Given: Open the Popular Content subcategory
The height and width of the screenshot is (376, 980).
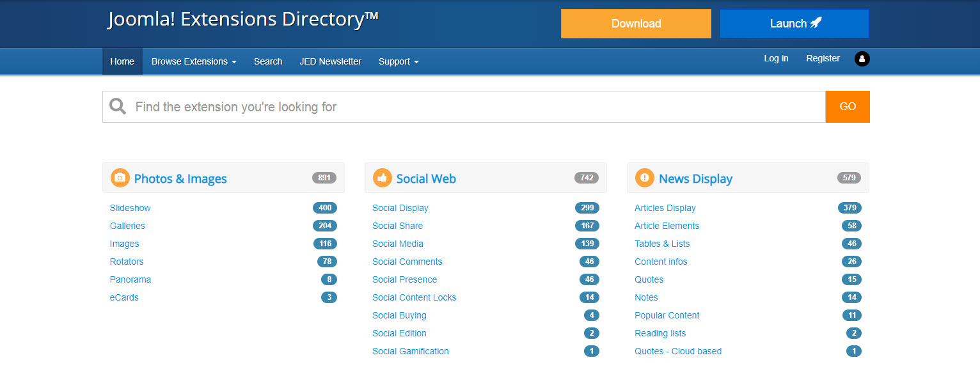Looking at the screenshot, I should 667,315.
